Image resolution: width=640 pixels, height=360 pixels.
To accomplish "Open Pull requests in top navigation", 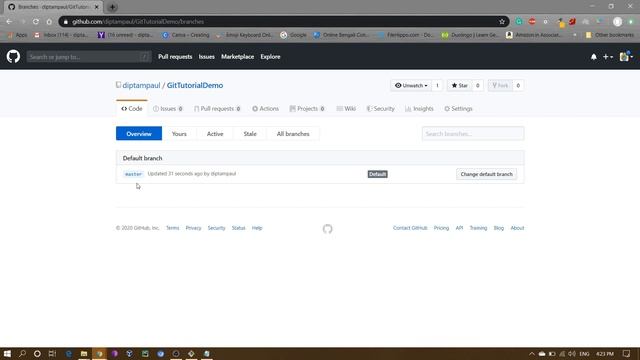I will click(x=175, y=57).
